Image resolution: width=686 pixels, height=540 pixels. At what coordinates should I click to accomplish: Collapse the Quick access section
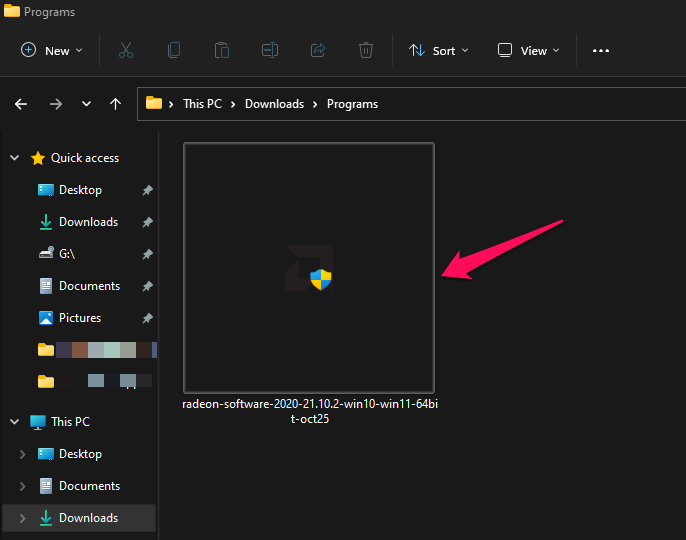tap(14, 158)
